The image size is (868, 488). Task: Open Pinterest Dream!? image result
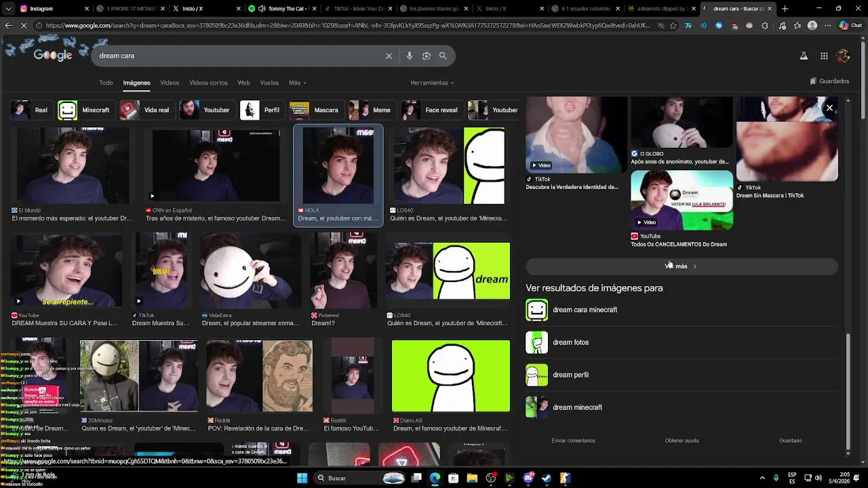click(x=342, y=271)
